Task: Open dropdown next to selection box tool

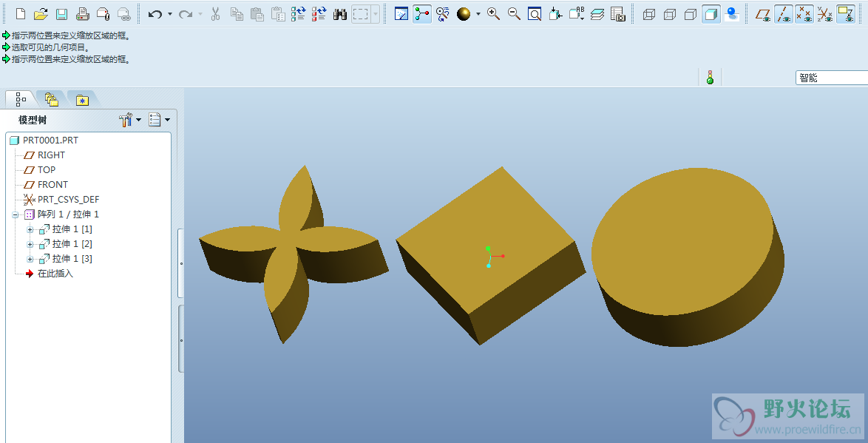Action: click(x=376, y=14)
